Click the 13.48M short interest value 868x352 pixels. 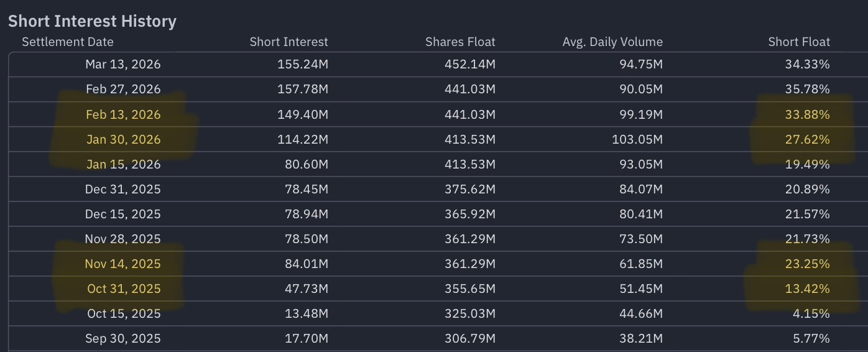305,313
